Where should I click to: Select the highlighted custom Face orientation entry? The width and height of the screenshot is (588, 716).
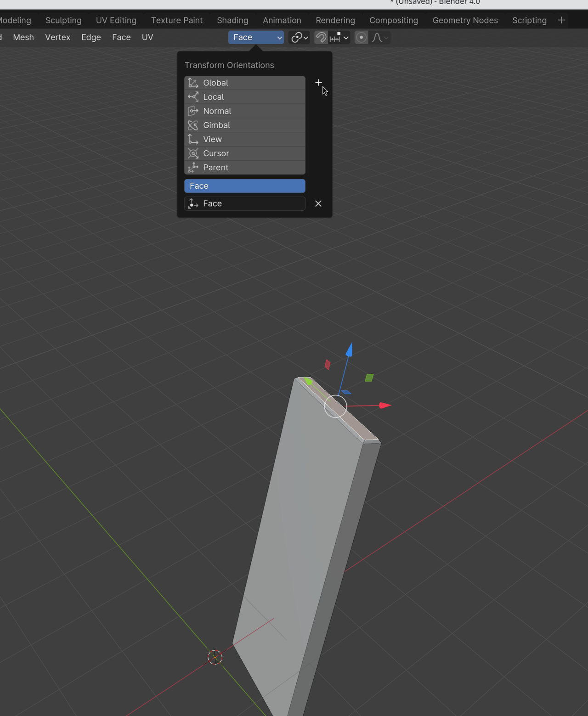pos(245,186)
